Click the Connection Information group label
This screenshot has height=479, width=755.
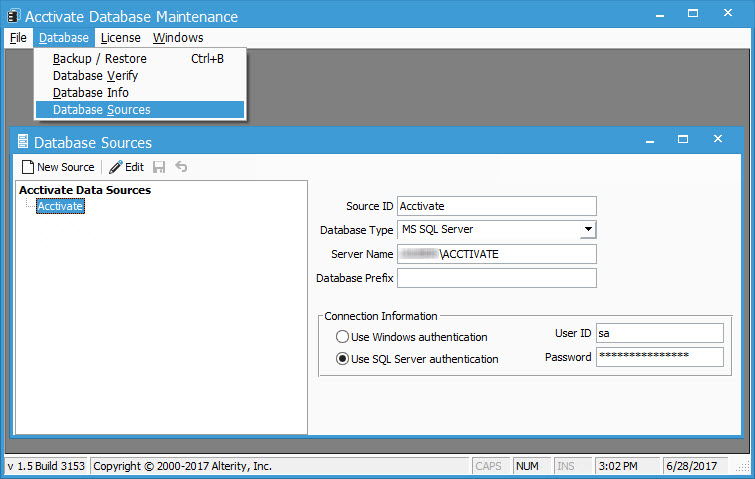(x=380, y=316)
